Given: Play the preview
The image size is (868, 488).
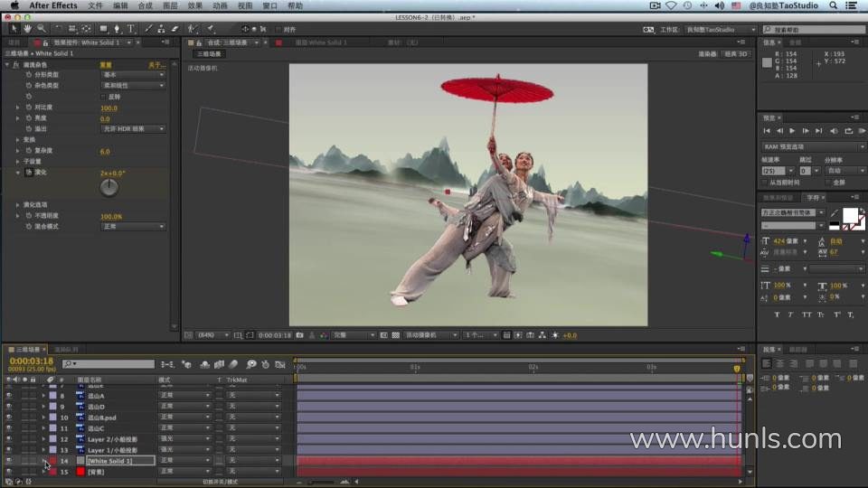Looking at the screenshot, I should tap(792, 131).
